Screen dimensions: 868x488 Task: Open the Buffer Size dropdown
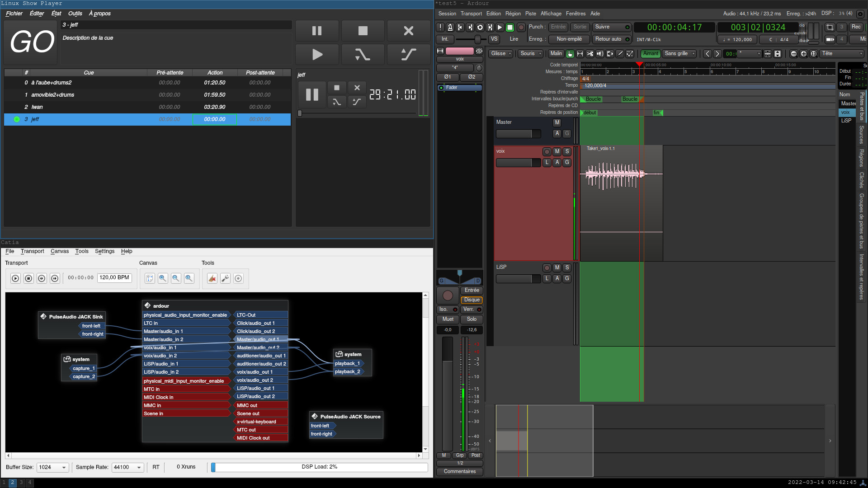pos(52,467)
